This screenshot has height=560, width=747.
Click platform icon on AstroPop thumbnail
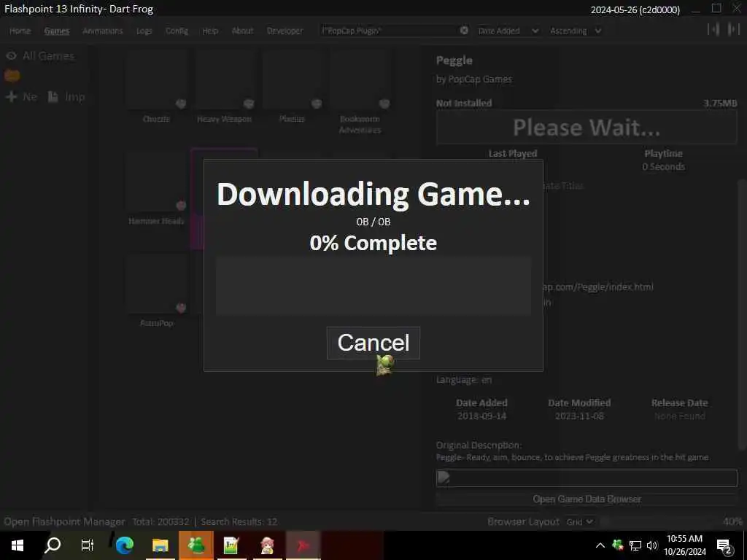[x=181, y=308]
